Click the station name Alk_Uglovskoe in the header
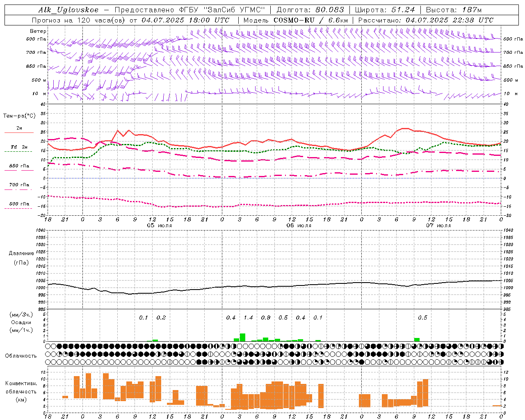Image resolution: width=525 pixels, height=420 pixels. [68, 10]
